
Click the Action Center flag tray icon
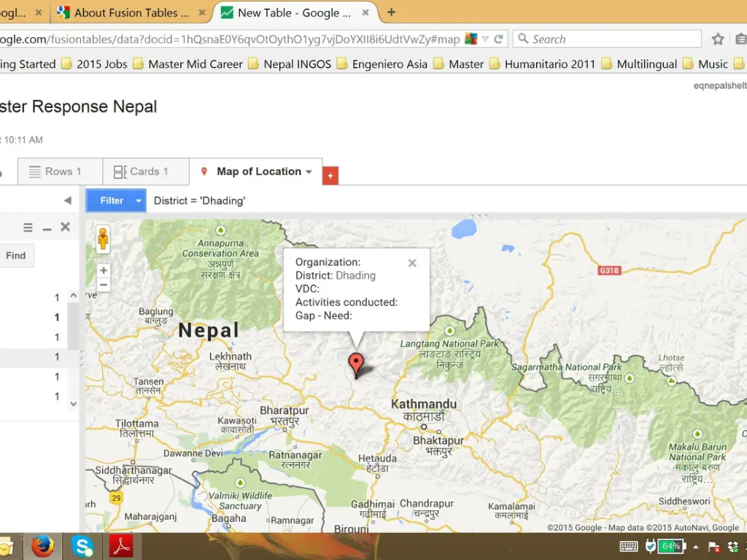713,547
